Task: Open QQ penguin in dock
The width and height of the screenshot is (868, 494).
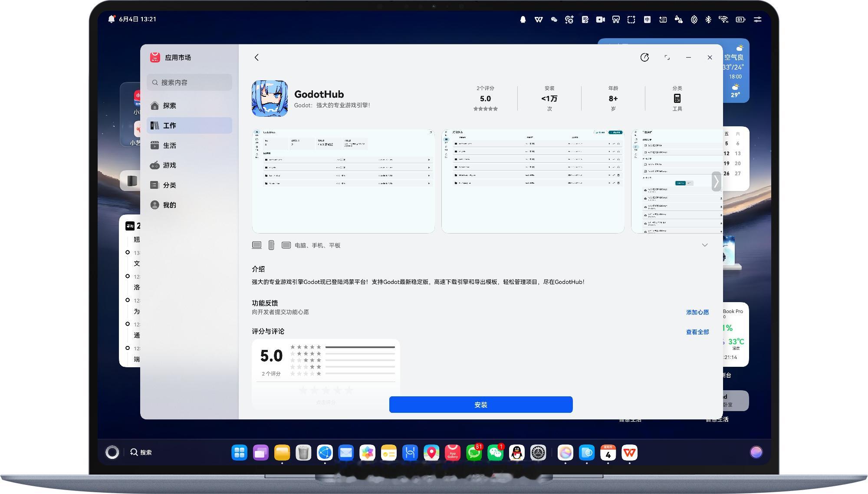Action: pyautogui.click(x=516, y=453)
